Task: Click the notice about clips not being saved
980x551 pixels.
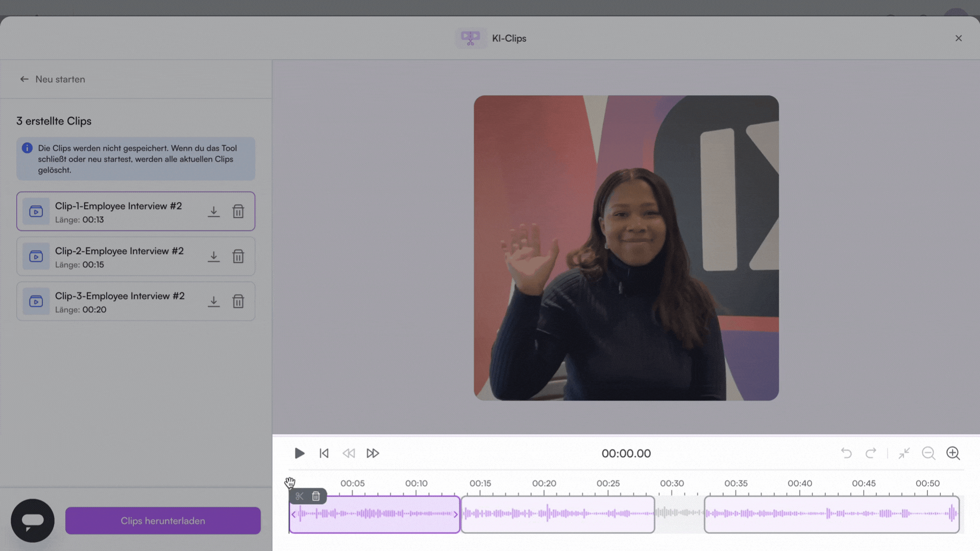Action: tap(136, 159)
